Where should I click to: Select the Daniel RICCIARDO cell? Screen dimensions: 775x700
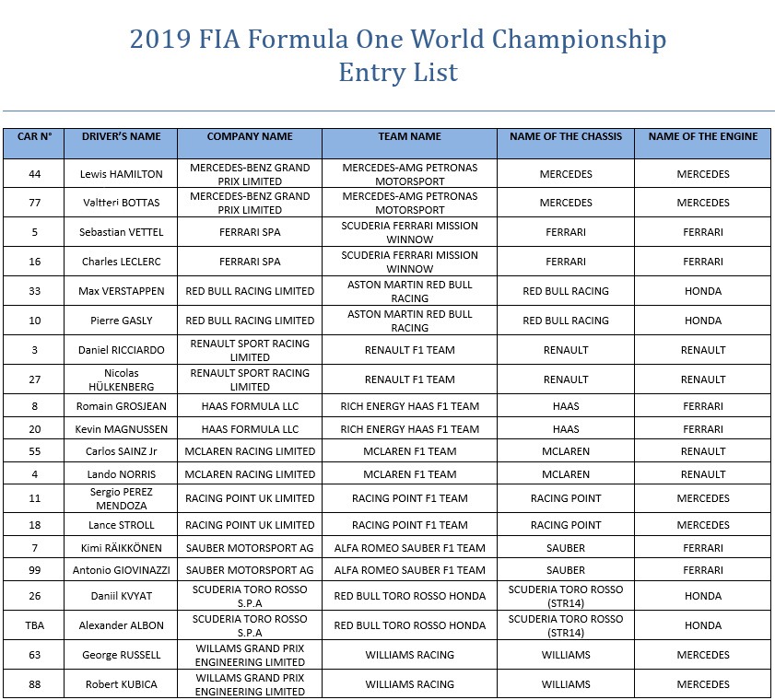[121, 350]
